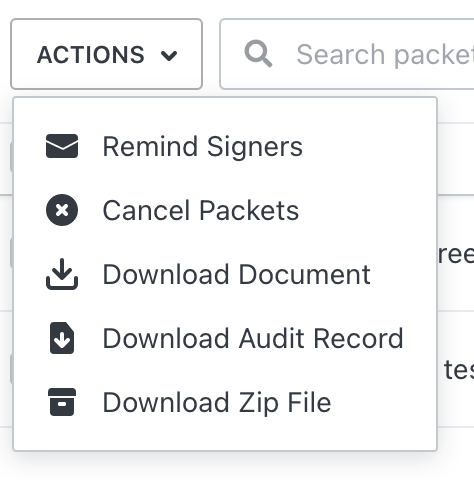Select the Download Zip File text entry
The width and height of the screenshot is (474, 480).
(217, 403)
